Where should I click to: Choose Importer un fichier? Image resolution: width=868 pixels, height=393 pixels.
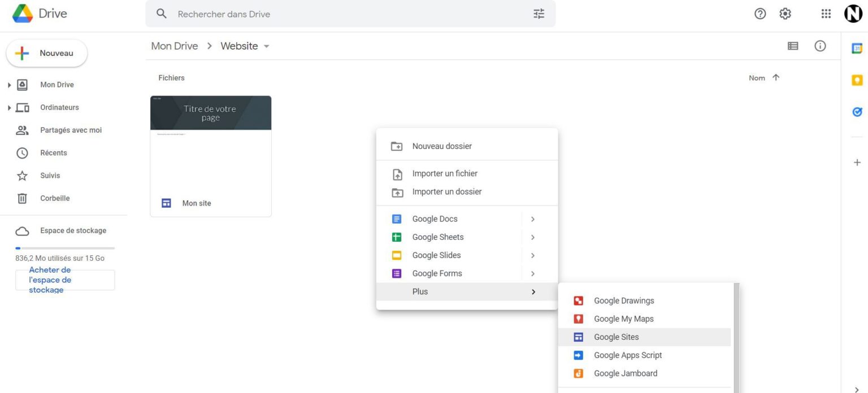(467, 174)
